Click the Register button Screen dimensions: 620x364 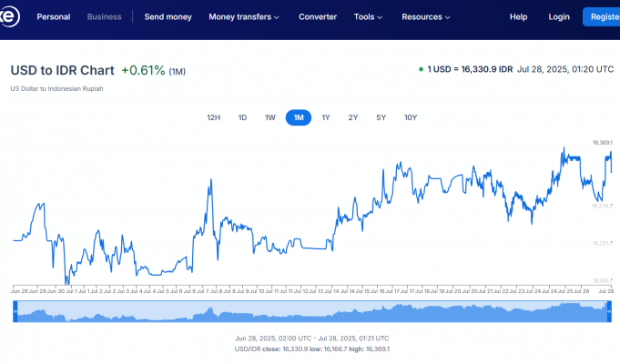[x=602, y=16]
